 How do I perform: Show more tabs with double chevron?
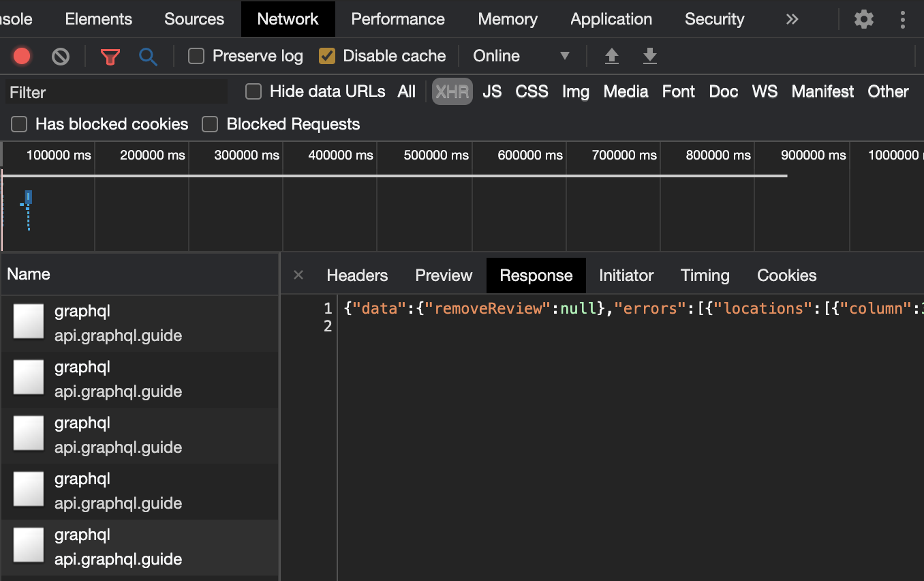(792, 19)
